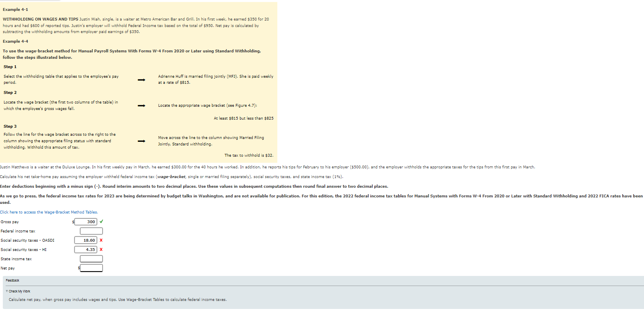The width and height of the screenshot is (644, 313).
Task: Click the red X beside OASDI amount
Action: (101, 240)
